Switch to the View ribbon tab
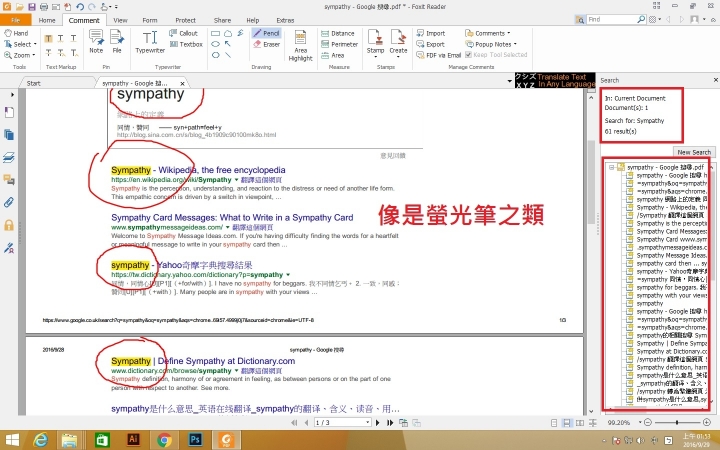 pyautogui.click(x=120, y=20)
